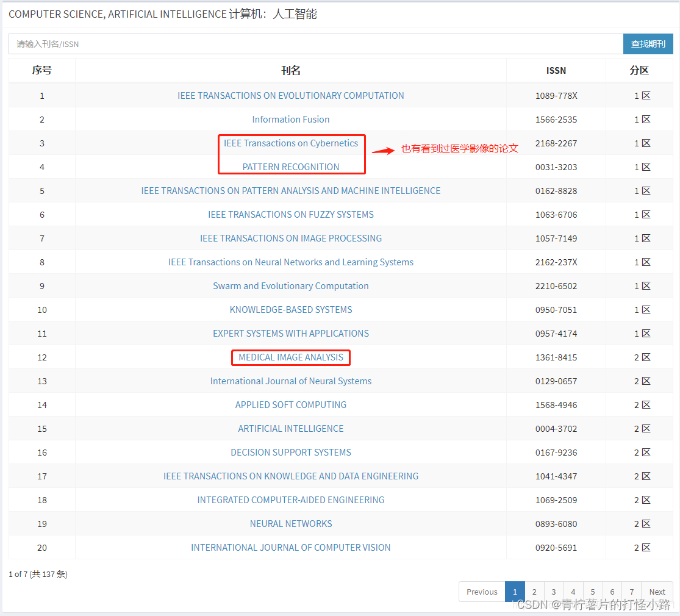Viewport: 680px width, 616px height.
Task: Go to pagination page 5
Action: (593, 592)
